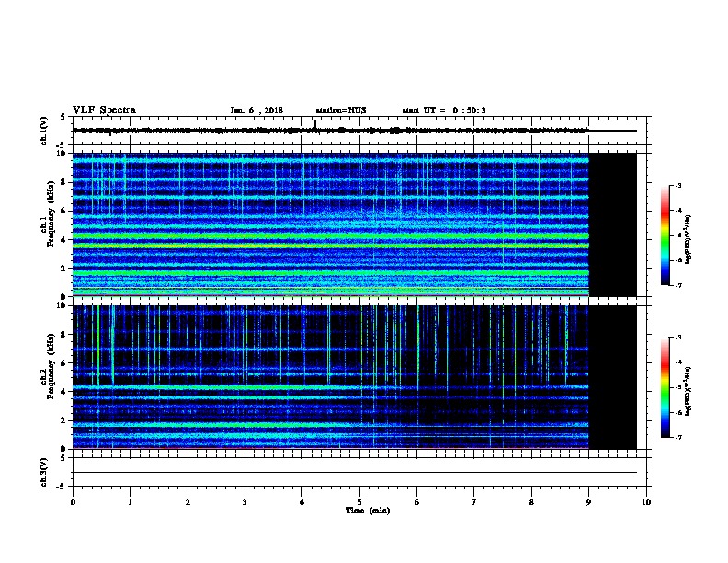Click the black no-data block in ch.1 spectrogram
Viewport: 728px width, 563px height.
[x=613, y=224]
